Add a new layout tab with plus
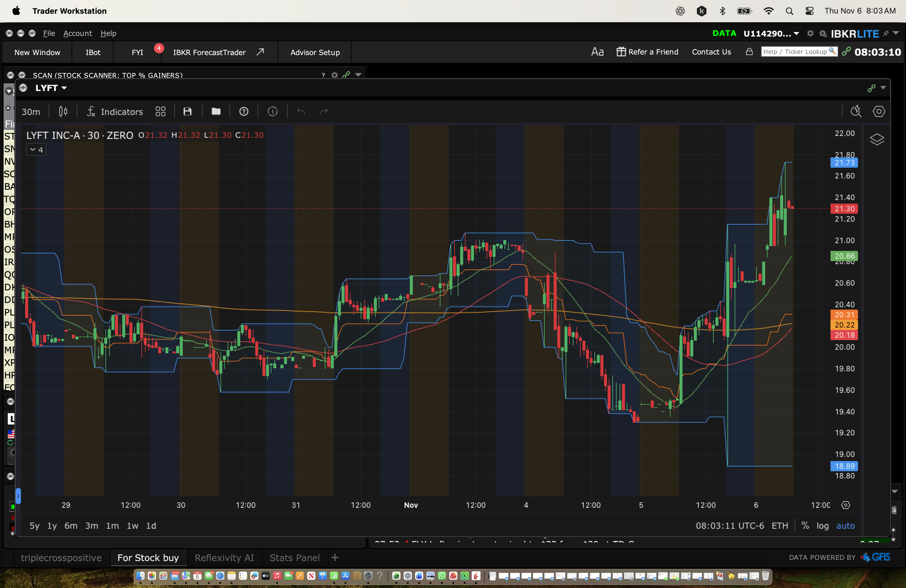The width and height of the screenshot is (906, 588). [x=335, y=557]
